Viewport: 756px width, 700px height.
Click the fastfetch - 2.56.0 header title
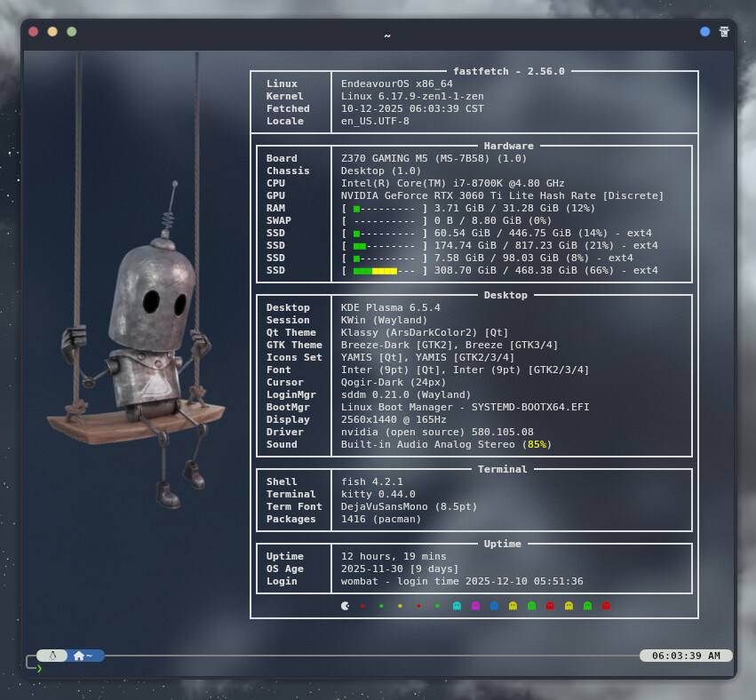[x=508, y=71]
